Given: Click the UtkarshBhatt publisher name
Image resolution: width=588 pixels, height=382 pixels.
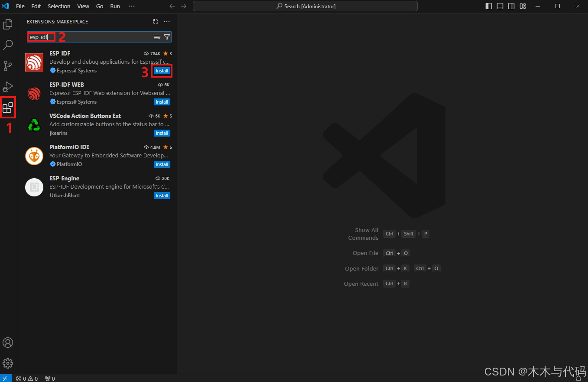Looking at the screenshot, I should click(x=65, y=196).
